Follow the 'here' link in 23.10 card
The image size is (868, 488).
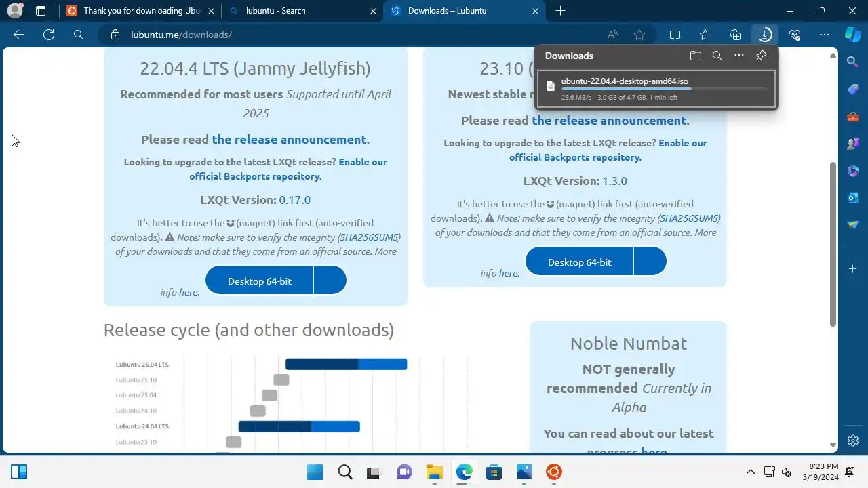(508, 273)
